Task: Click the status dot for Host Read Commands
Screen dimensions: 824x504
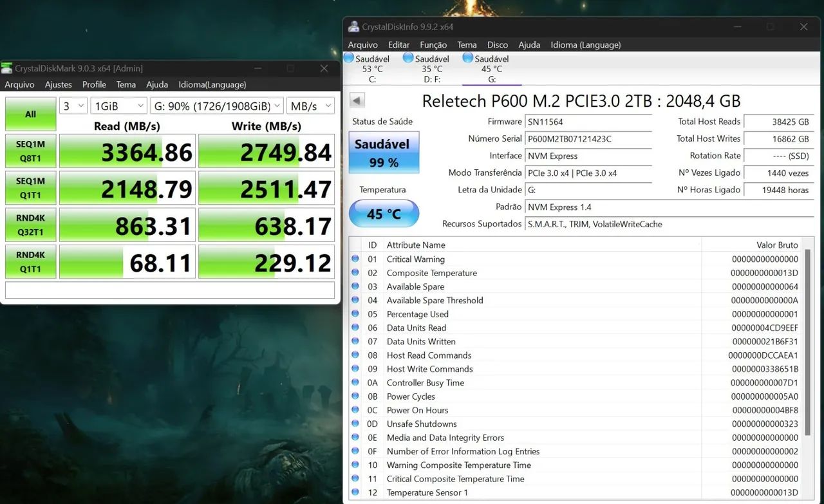Action: point(355,355)
